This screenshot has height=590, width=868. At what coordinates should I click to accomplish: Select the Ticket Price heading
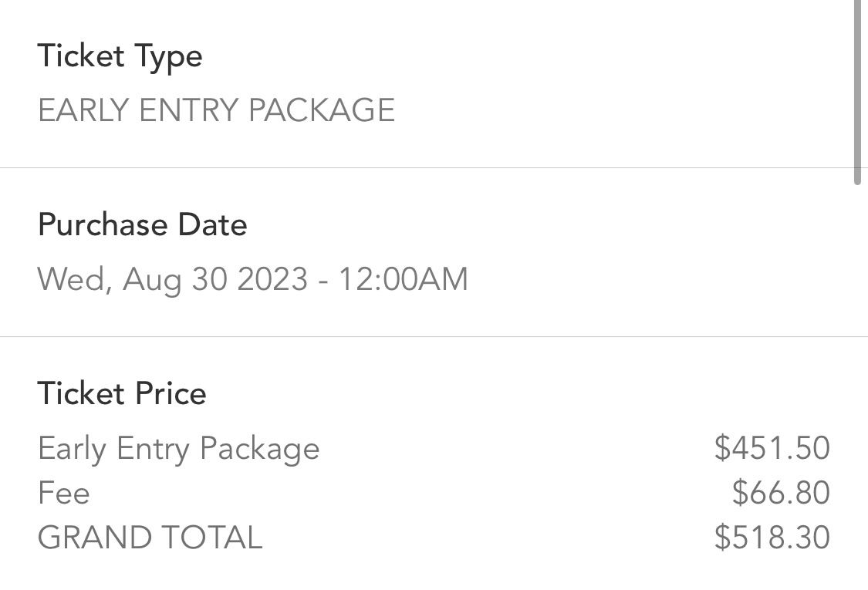[122, 393]
